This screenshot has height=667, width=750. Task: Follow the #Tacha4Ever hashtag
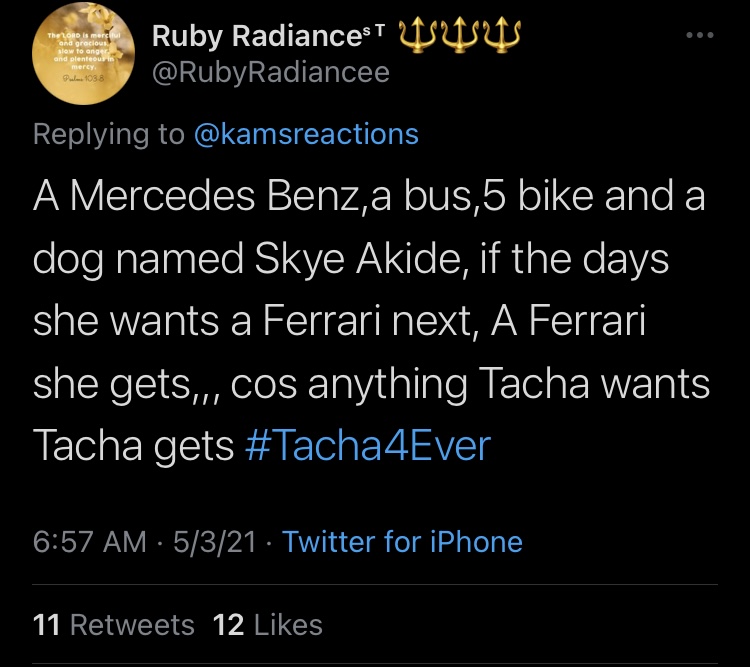(368, 445)
